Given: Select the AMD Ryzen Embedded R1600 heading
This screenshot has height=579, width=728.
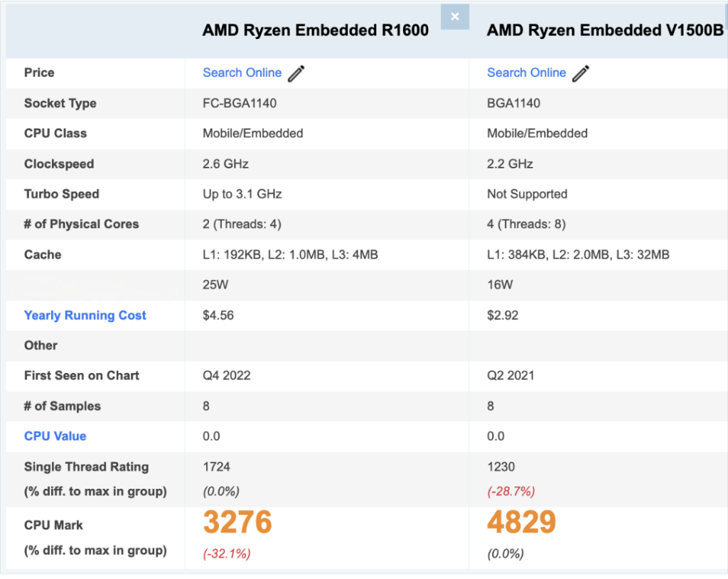Looking at the screenshot, I should tap(315, 30).
